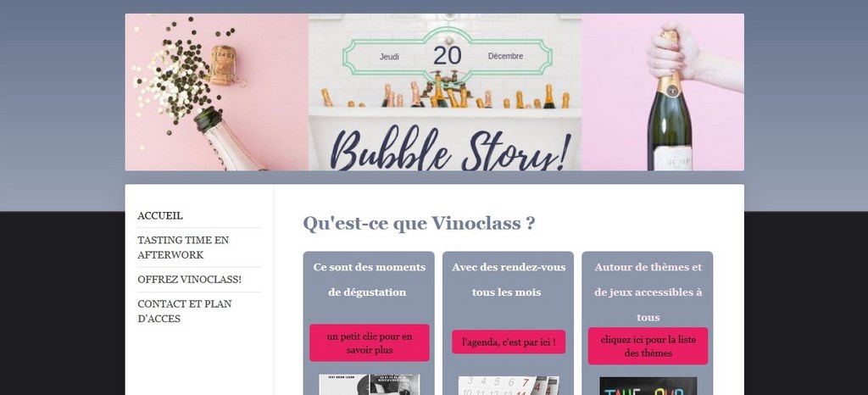This screenshot has height=395, width=868.
Task: Open OFFREZ VINOCLASS! page
Action: tap(189, 280)
